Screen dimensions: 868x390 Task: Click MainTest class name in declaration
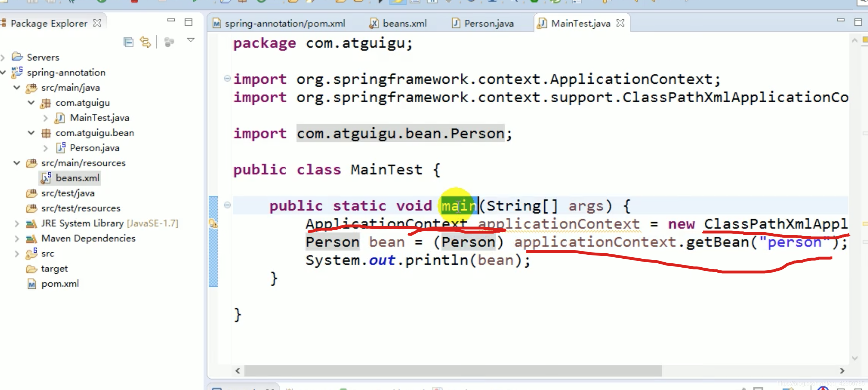[x=387, y=170]
